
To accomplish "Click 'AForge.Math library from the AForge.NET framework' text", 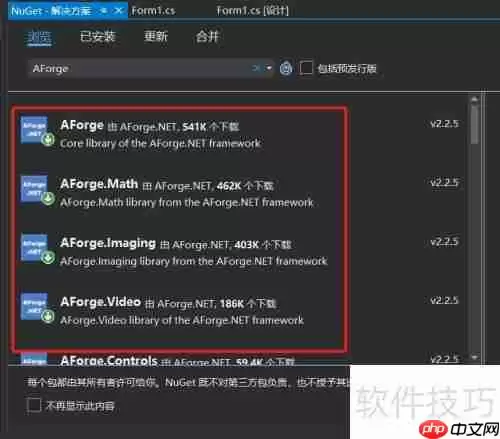I will 187,202.
